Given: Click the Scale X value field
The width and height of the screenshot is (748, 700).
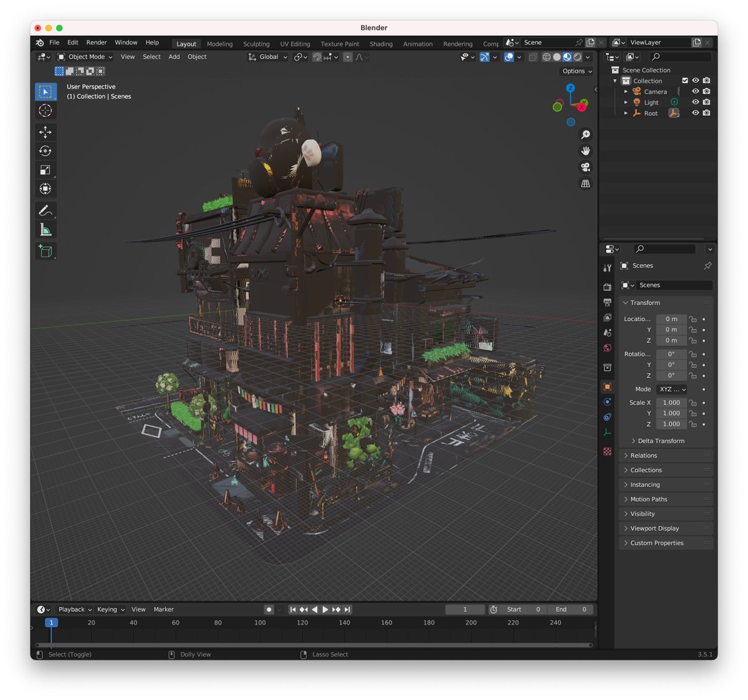Looking at the screenshot, I should 671,403.
